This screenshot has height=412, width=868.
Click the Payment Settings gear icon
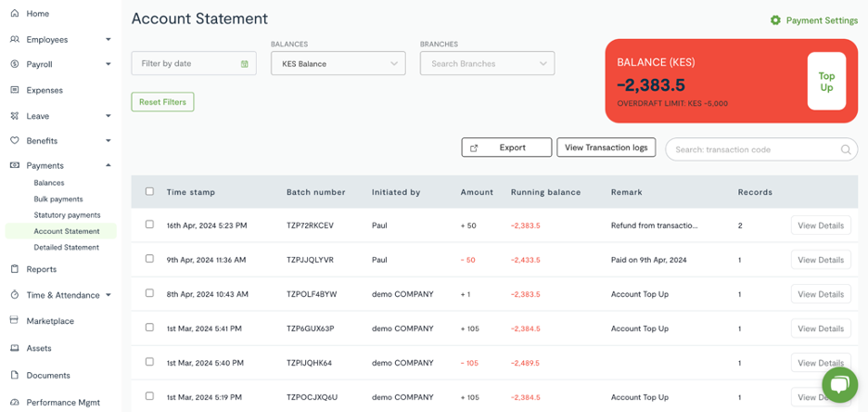tap(775, 20)
